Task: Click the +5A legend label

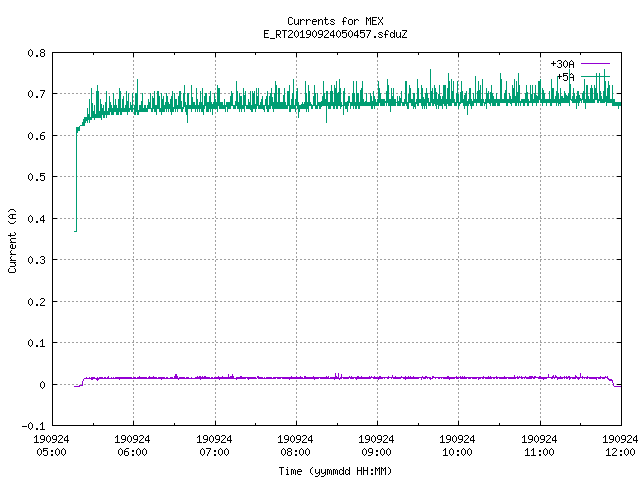Action: [565, 77]
